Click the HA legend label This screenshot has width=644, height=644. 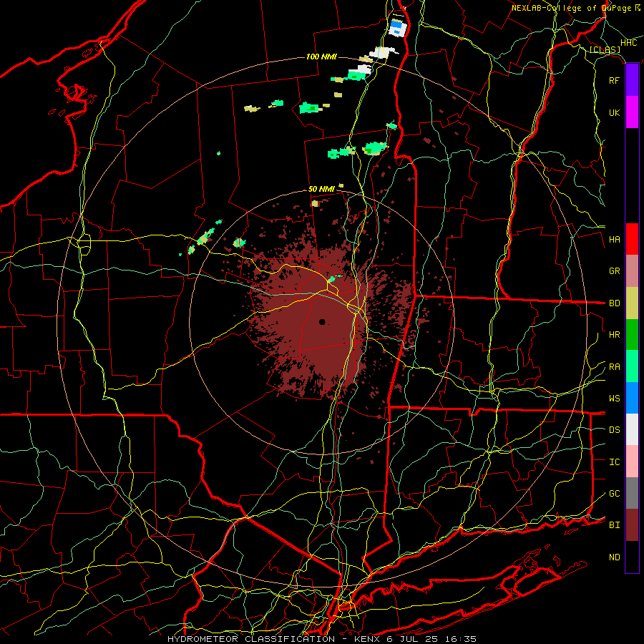614,240
